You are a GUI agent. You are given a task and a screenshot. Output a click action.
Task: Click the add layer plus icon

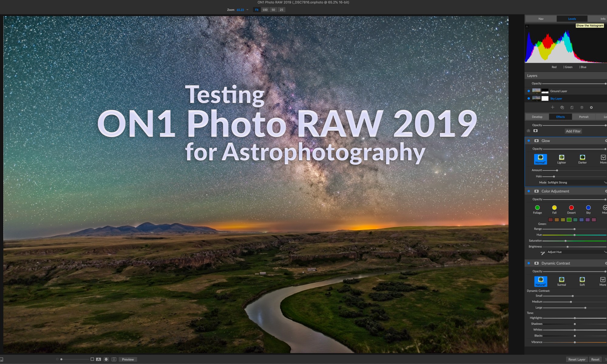coord(553,107)
